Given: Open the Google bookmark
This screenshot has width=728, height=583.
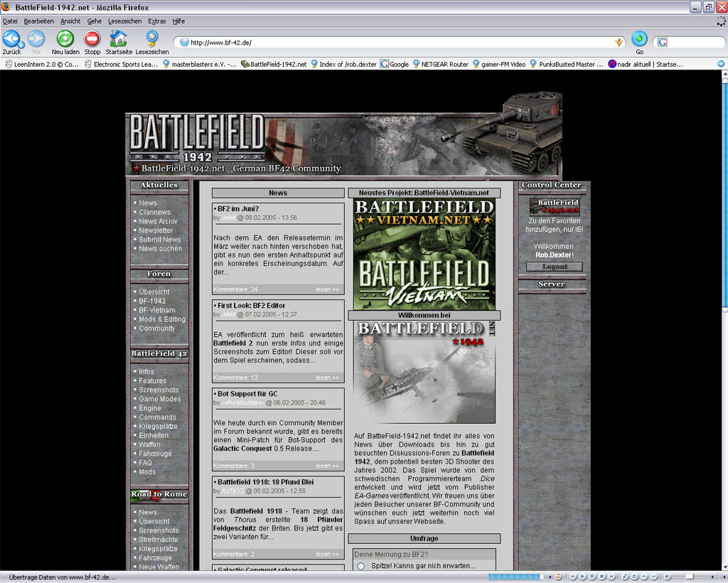Looking at the screenshot, I should point(395,65).
